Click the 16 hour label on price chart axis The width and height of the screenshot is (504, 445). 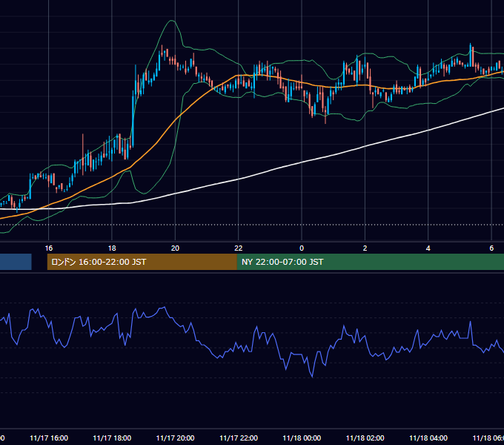pyautogui.click(x=48, y=248)
